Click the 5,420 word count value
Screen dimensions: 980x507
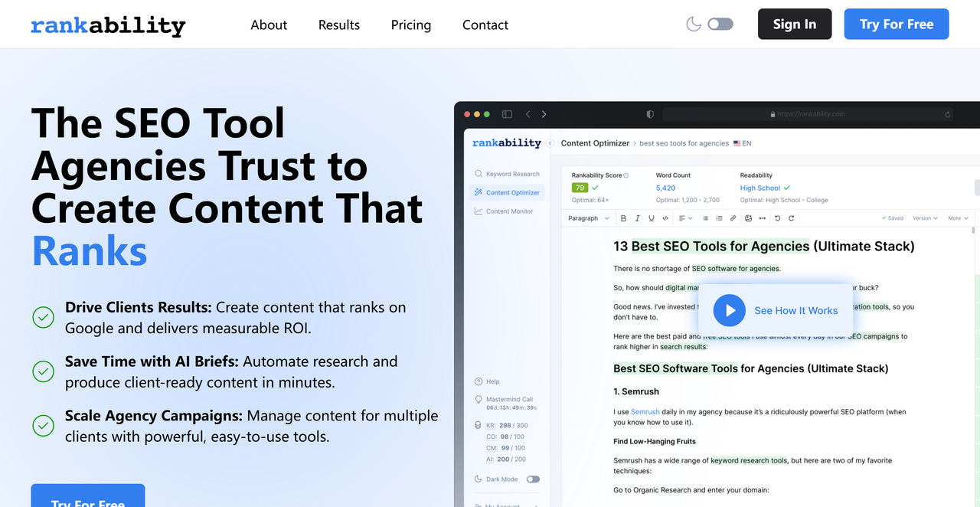click(665, 188)
